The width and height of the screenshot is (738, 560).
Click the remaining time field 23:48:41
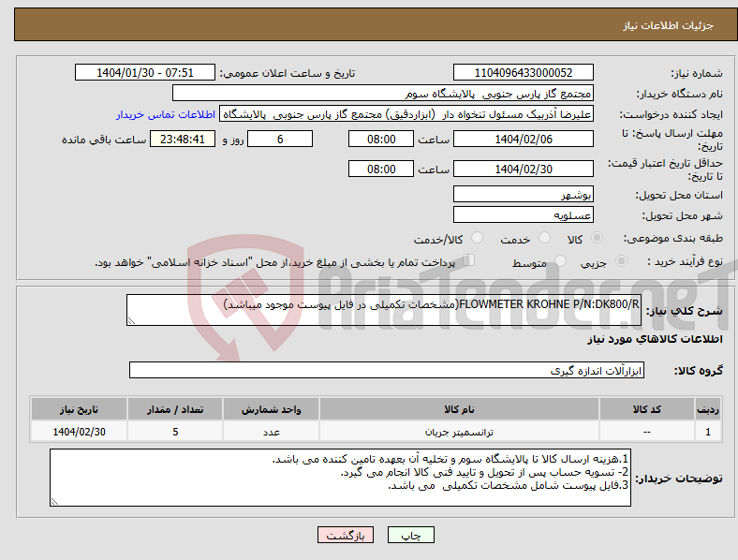(183, 139)
